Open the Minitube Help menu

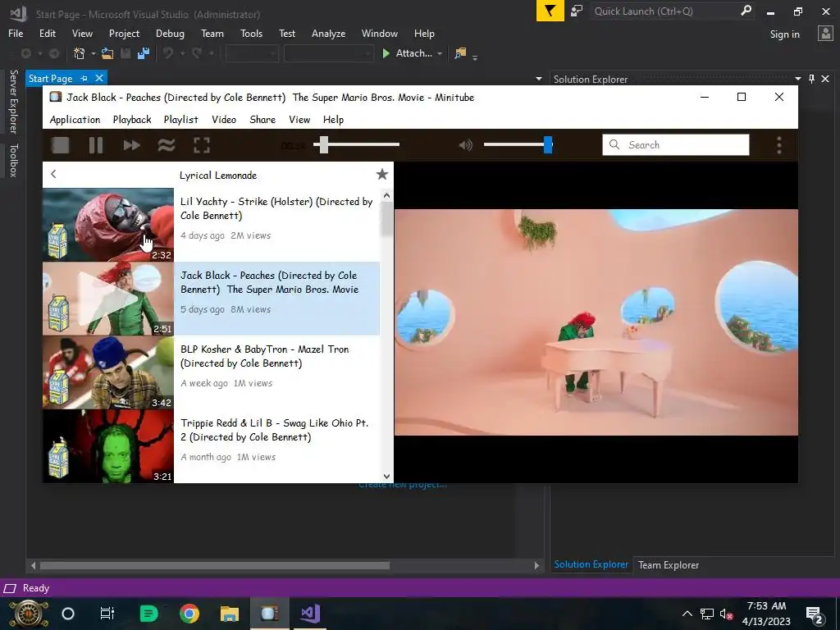click(x=333, y=120)
